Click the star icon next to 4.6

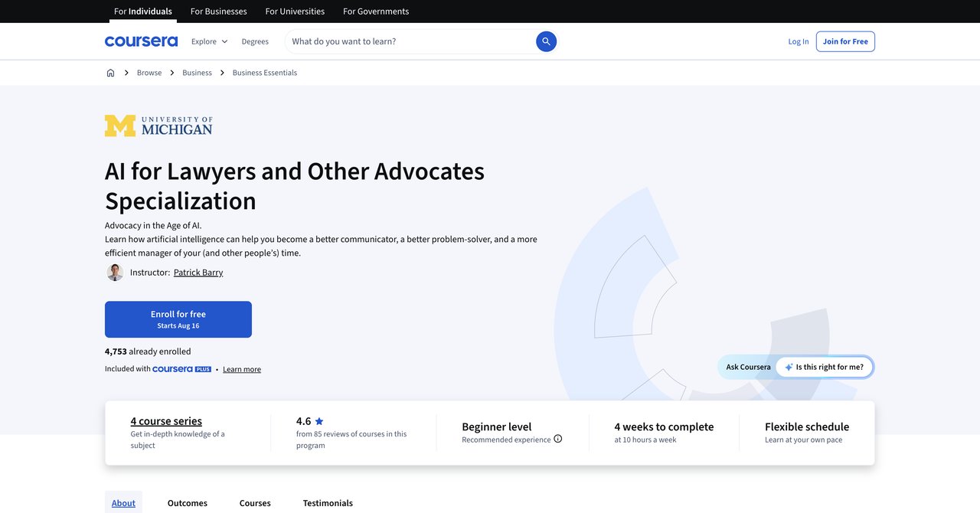point(319,421)
